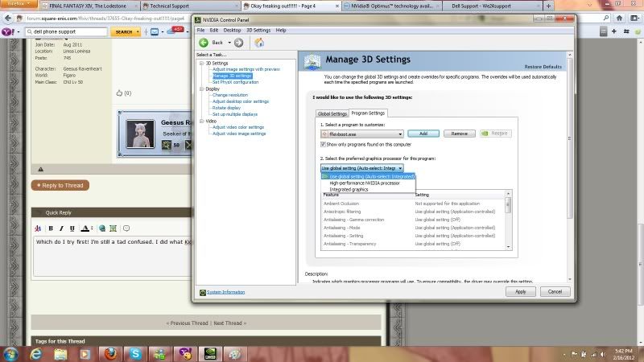The width and height of the screenshot is (644, 362).
Task: Switch to Technical Support browser tab
Action: coord(190,6)
